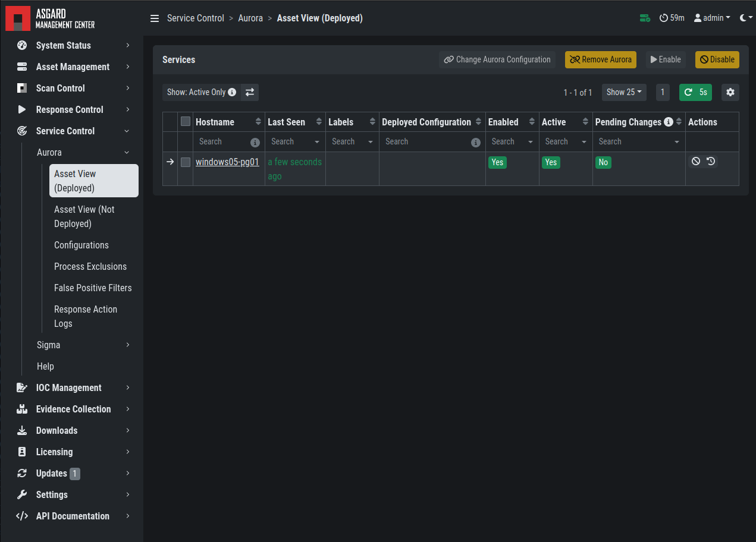The image size is (756, 542).
Task: Open the Labels filter dropdown
Action: coord(352,141)
